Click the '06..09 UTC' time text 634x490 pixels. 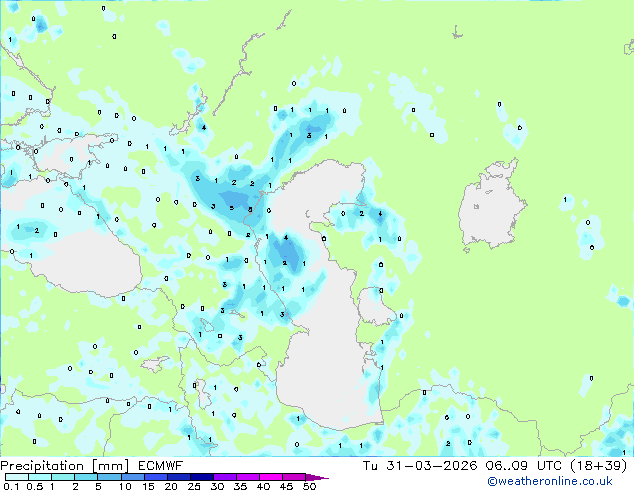524,466
